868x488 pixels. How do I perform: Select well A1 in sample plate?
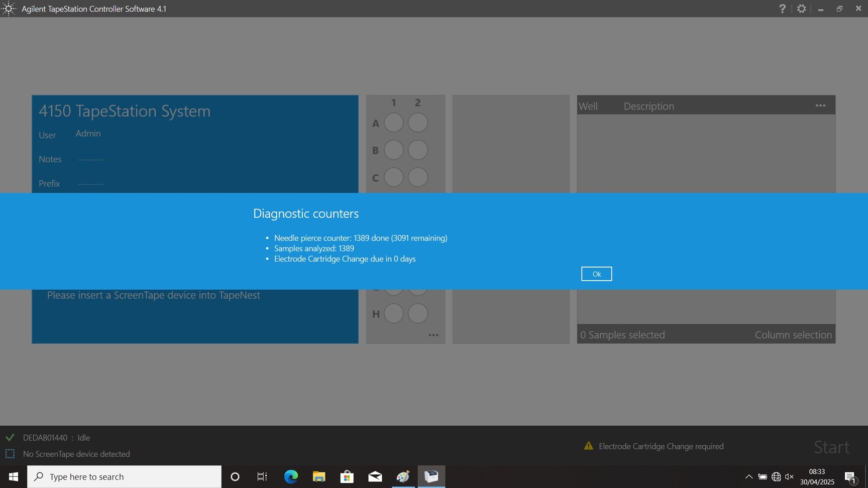coord(393,123)
